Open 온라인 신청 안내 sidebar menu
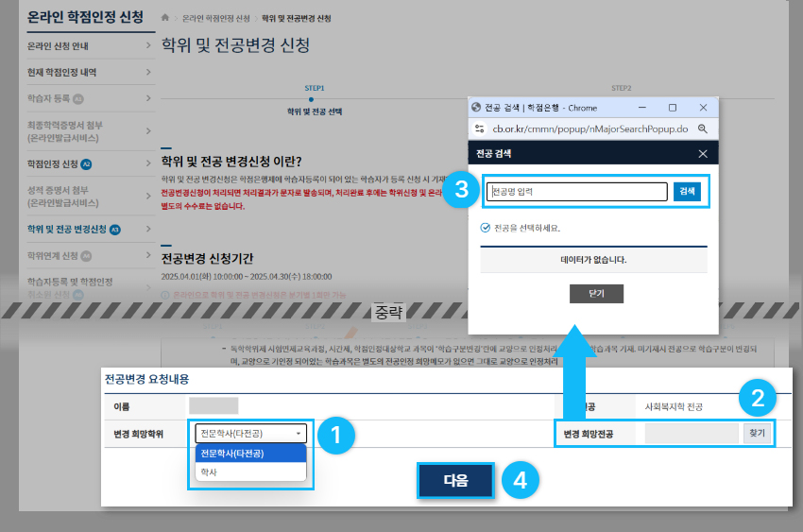This screenshot has width=803, height=532. [90, 46]
